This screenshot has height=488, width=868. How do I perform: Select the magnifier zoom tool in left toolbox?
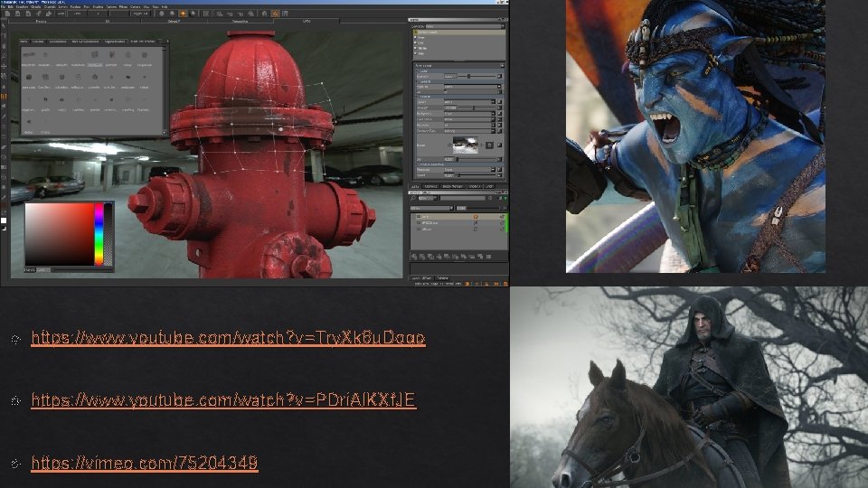click(x=4, y=56)
